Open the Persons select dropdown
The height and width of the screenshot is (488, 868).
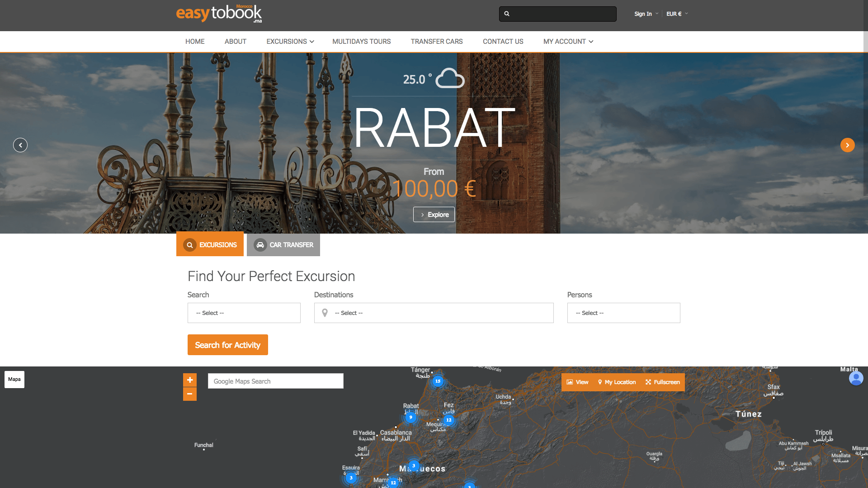click(624, 313)
